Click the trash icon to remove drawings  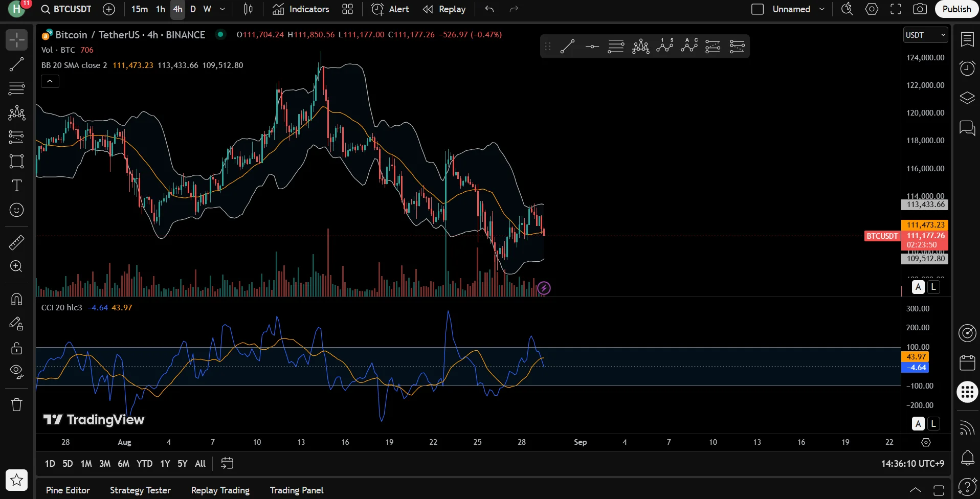click(x=16, y=405)
